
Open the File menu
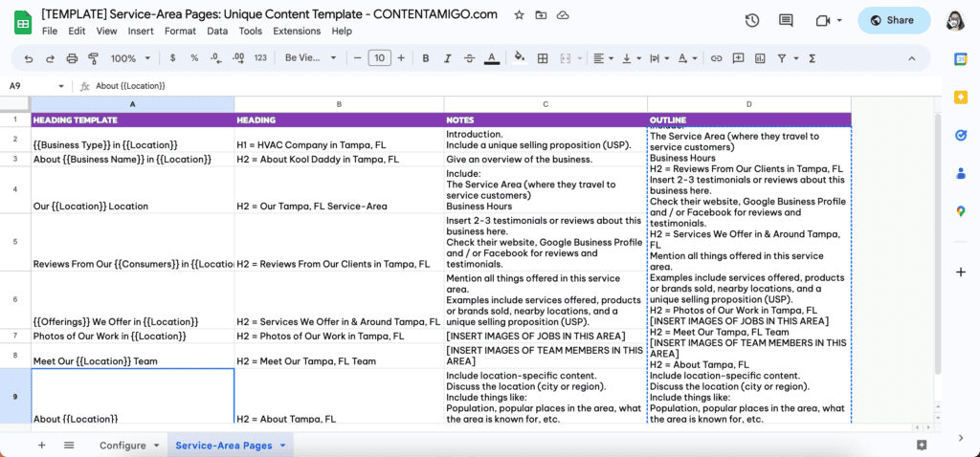pyautogui.click(x=50, y=32)
